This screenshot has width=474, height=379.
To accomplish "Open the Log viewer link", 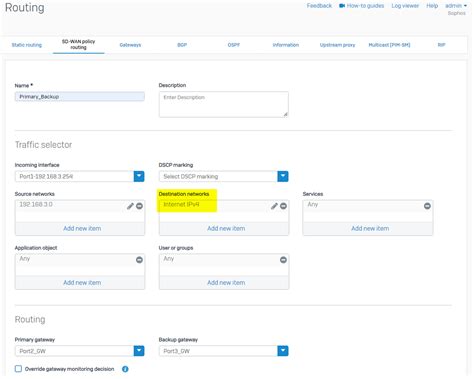I will [405, 6].
